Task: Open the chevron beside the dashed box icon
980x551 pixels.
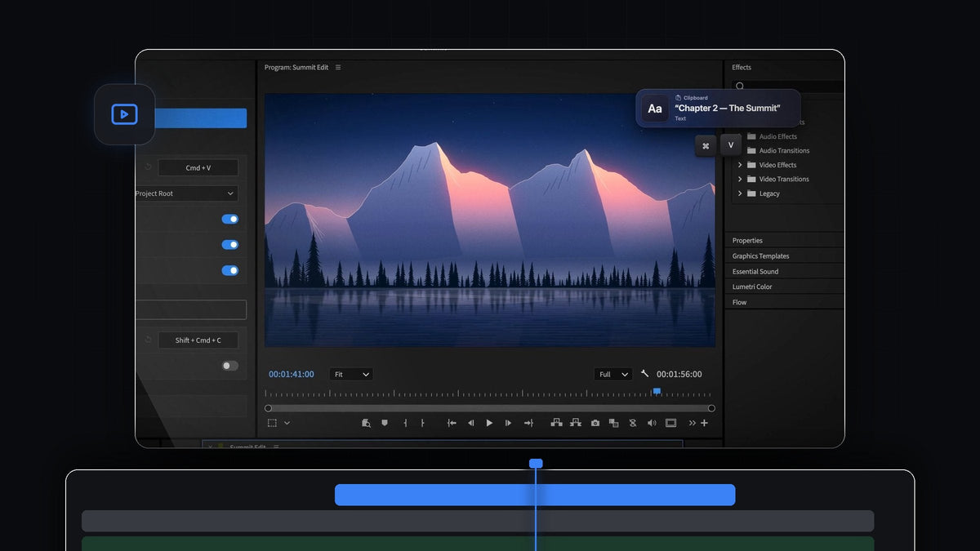Action: click(x=287, y=423)
